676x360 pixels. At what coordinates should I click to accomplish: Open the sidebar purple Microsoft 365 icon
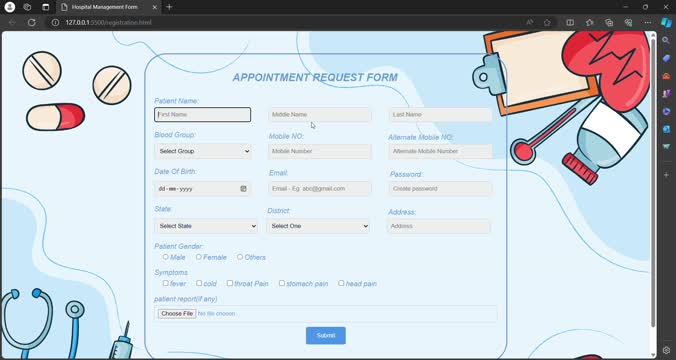pos(666,111)
